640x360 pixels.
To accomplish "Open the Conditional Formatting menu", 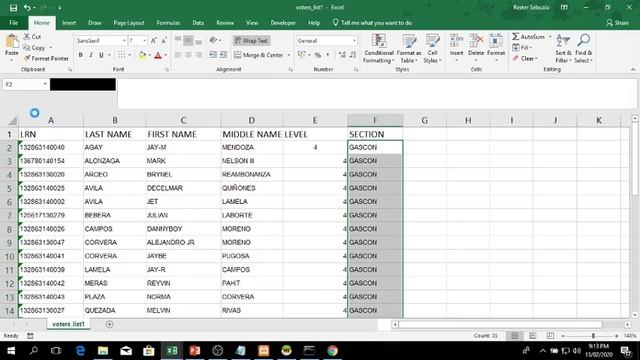I will (379, 49).
